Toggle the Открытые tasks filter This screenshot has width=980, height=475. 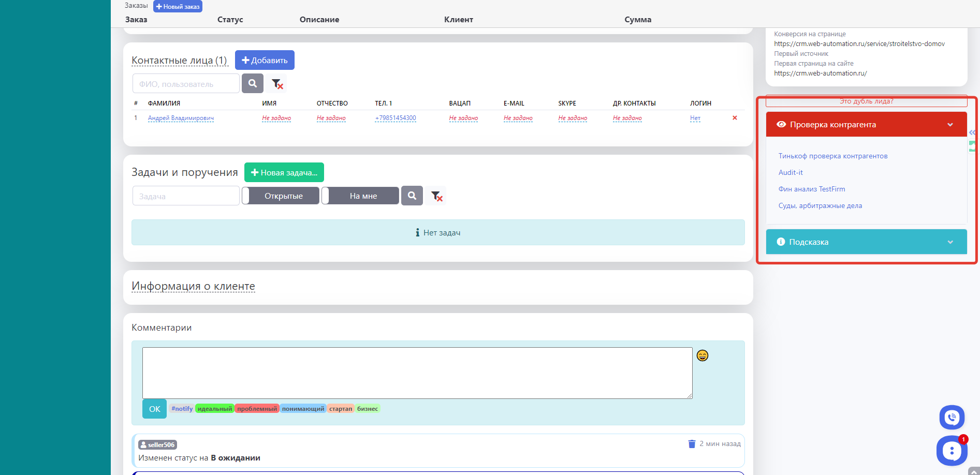(281, 196)
